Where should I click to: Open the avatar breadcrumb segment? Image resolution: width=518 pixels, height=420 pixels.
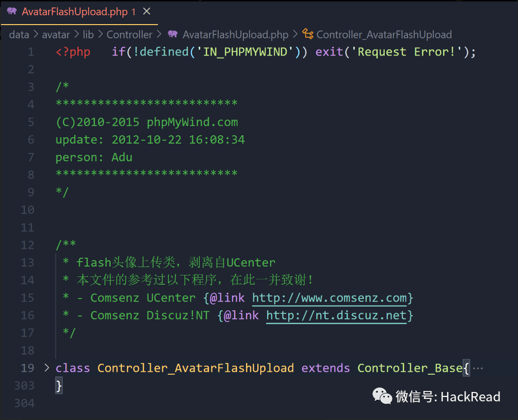[x=56, y=34]
